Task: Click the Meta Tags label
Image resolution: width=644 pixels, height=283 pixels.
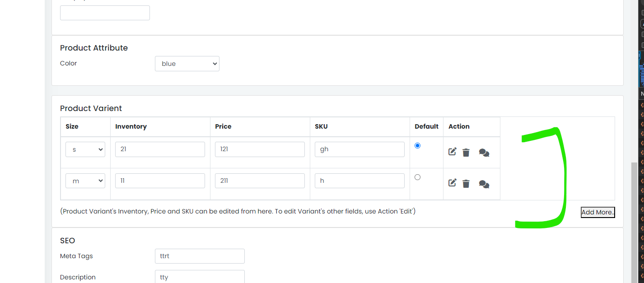Action: [x=76, y=256]
